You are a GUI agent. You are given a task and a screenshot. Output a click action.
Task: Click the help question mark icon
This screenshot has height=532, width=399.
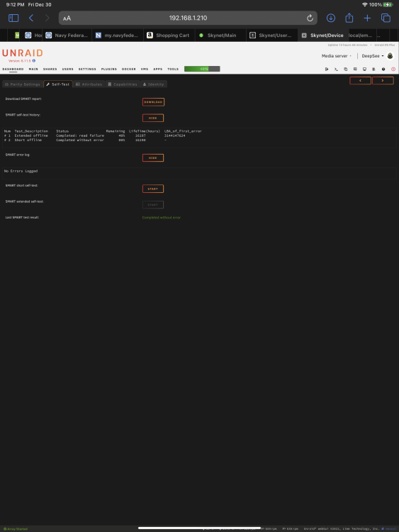point(383,70)
